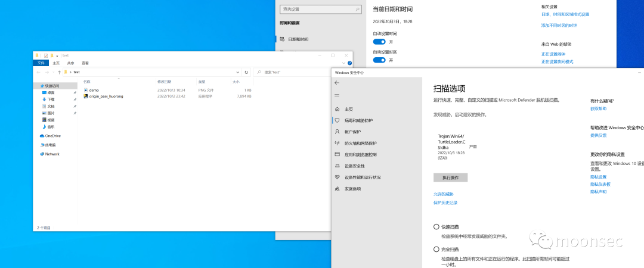
Task: Click the search magnifier in Settings search box
Action: coord(358,9)
